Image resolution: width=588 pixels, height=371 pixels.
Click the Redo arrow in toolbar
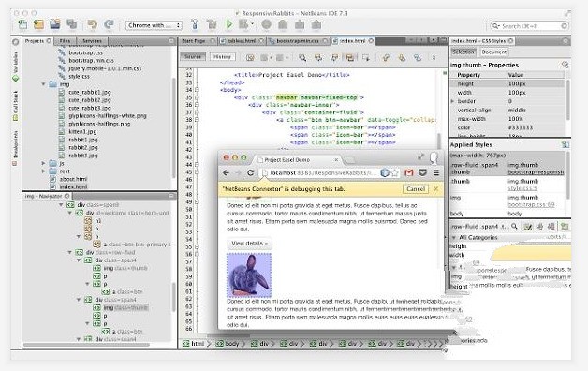point(109,24)
